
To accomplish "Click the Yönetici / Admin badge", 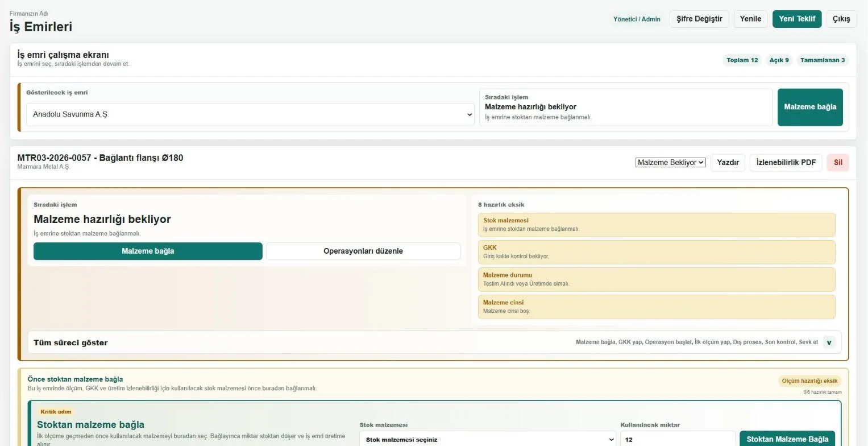I will point(637,19).
